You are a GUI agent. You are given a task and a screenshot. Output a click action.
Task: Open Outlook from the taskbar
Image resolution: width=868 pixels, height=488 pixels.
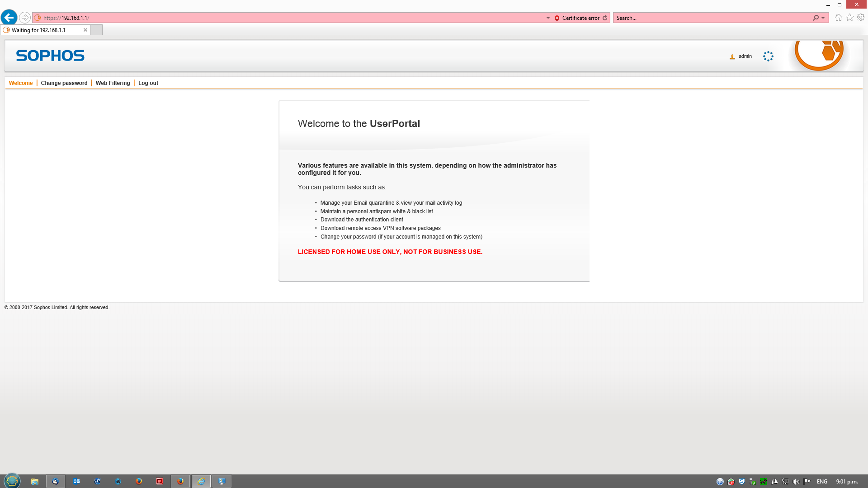pos(76,481)
